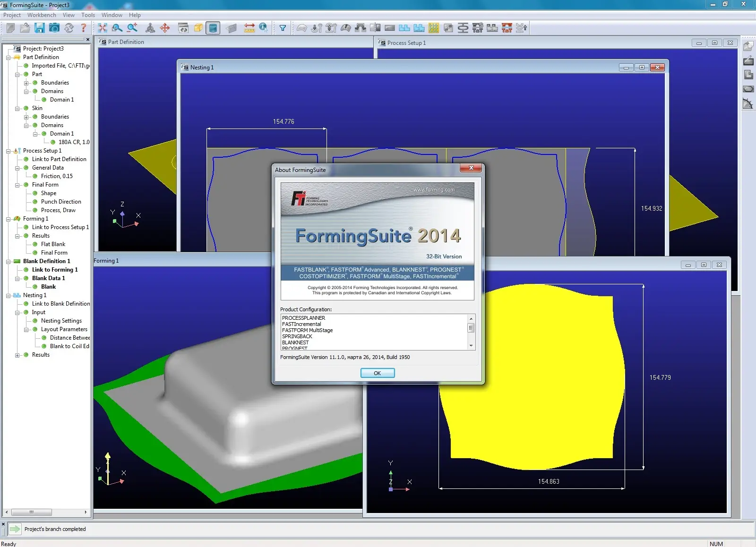This screenshot has width=756, height=547.
Task: Select Process, Draw tree item
Action: pyautogui.click(x=58, y=210)
